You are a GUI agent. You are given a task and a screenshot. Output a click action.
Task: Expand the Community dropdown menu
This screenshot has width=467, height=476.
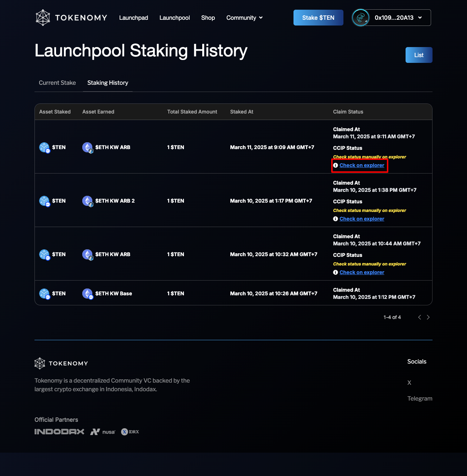[x=244, y=18]
